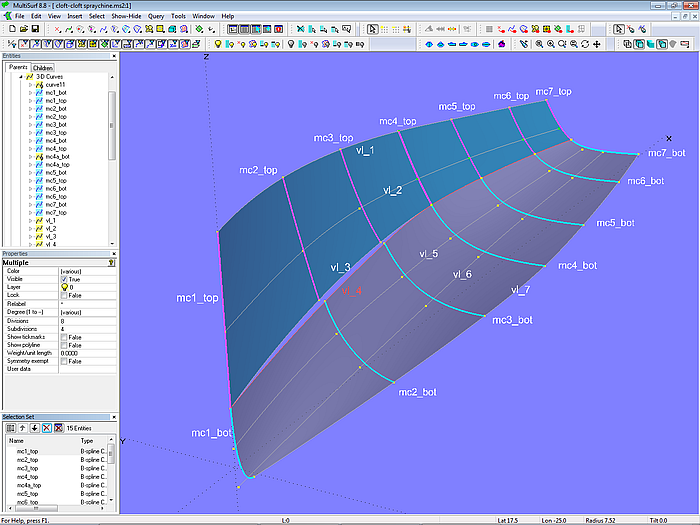Expand the vl_1 tree item
The width and height of the screenshot is (700, 525).
click(30, 220)
